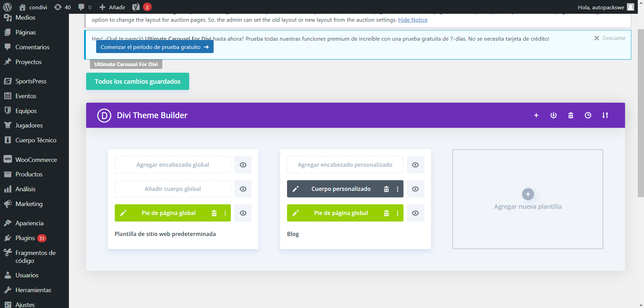Toggle visibility of Cuerpo personalizado

(x=415, y=189)
